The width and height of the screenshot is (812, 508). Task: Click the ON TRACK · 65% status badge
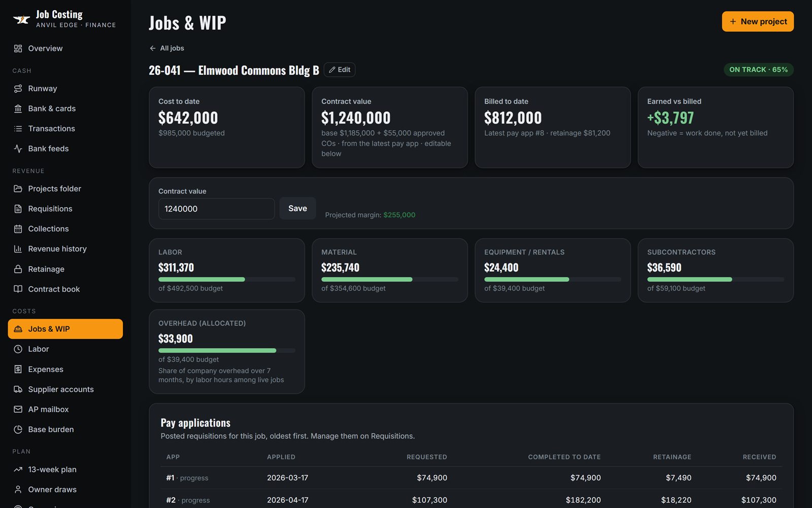(759, 70)
